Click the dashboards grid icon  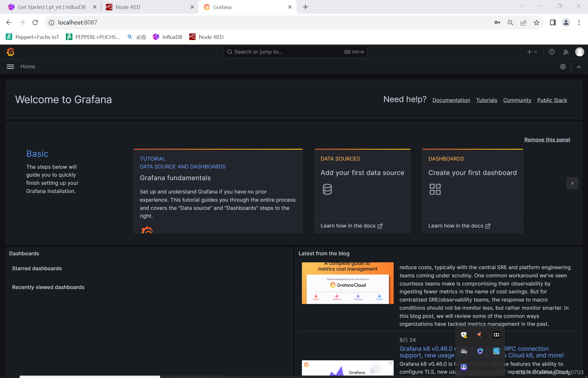(434, 189)
